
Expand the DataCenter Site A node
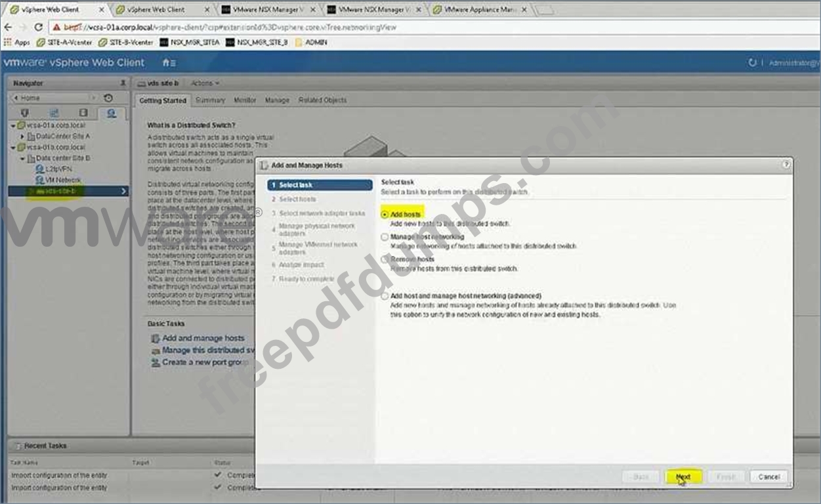tap(22, 136)
